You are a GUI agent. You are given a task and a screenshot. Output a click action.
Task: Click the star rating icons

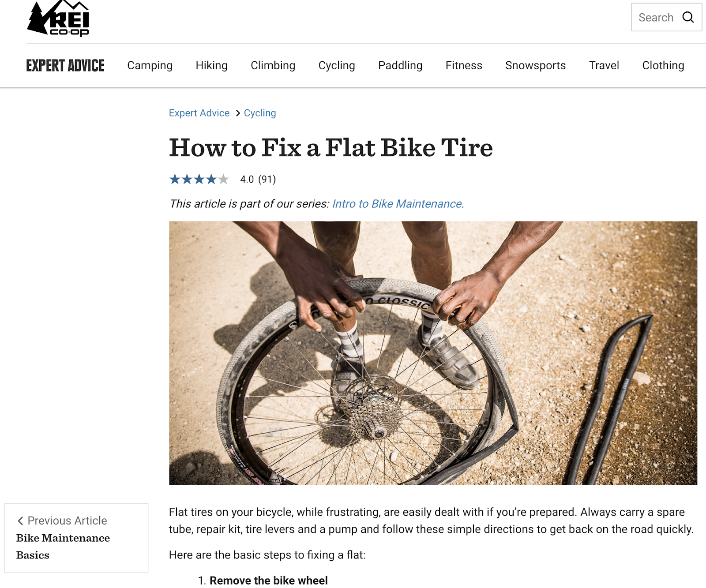pyautogui.click(x=199, y=179)
